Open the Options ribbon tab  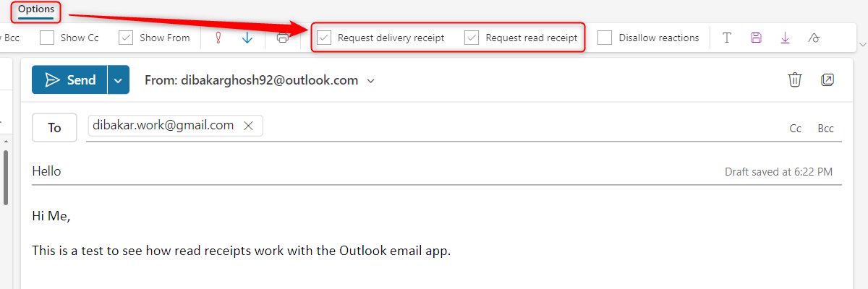pos(36,9)
